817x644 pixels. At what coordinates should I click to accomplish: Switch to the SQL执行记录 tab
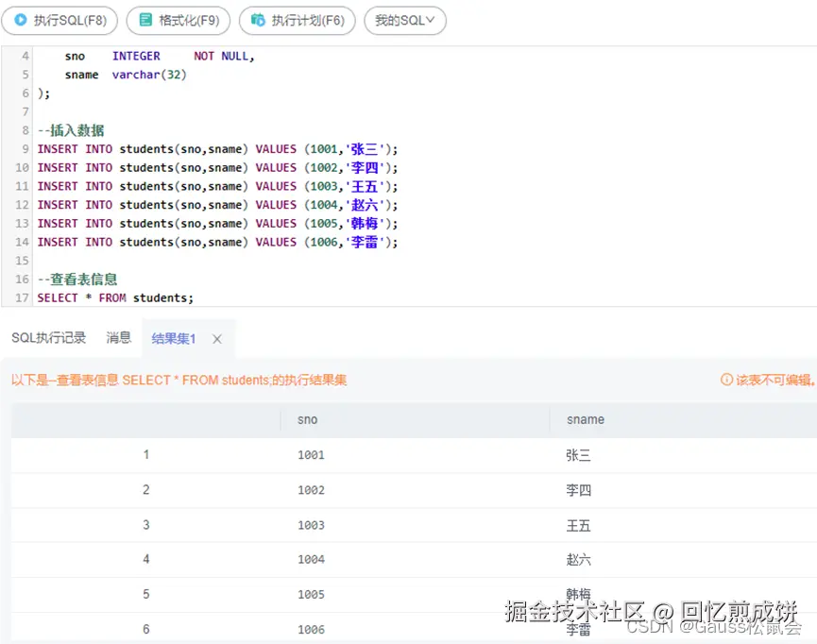click(48, 338)
